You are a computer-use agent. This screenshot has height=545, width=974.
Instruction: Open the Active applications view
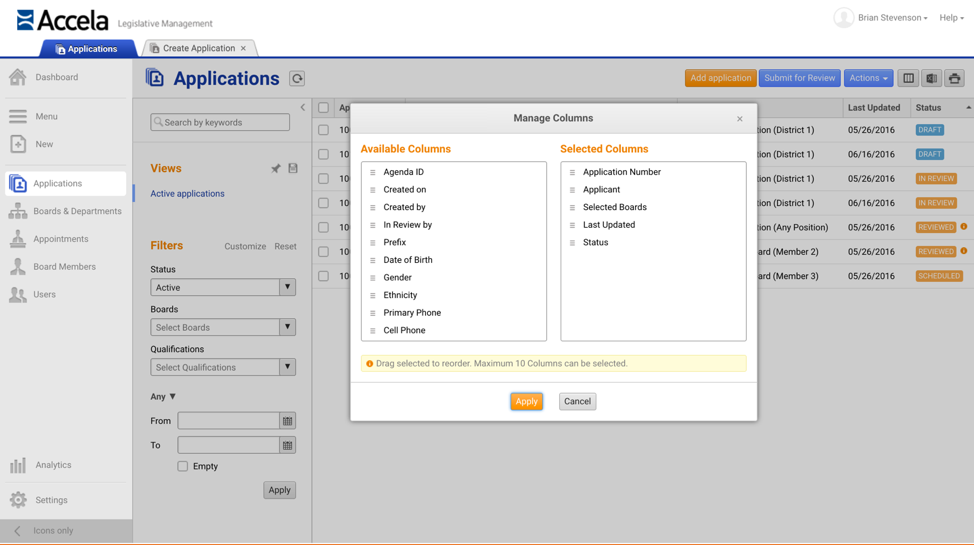(x=187, y=193)
